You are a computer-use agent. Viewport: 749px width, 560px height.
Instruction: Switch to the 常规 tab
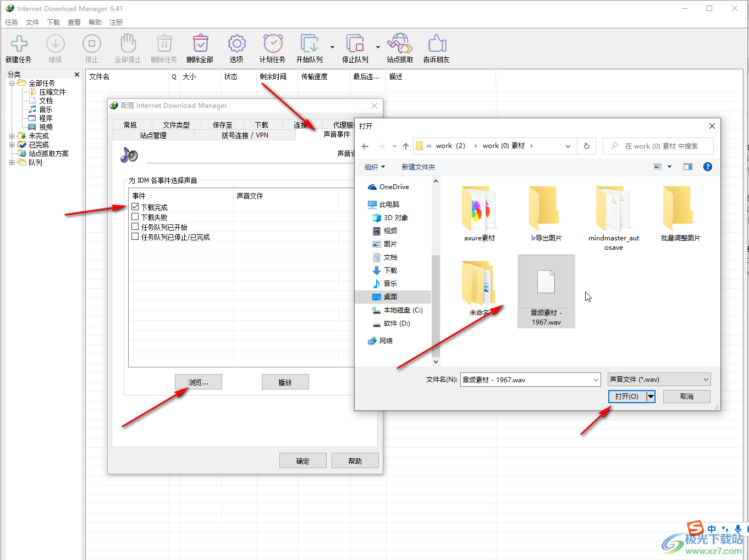tap(130, 125)
